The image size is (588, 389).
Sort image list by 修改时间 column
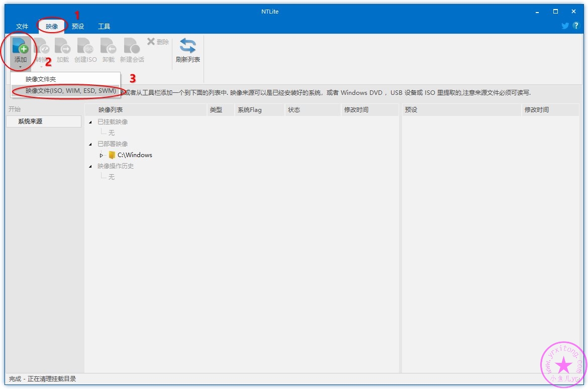tap(370, 110)
